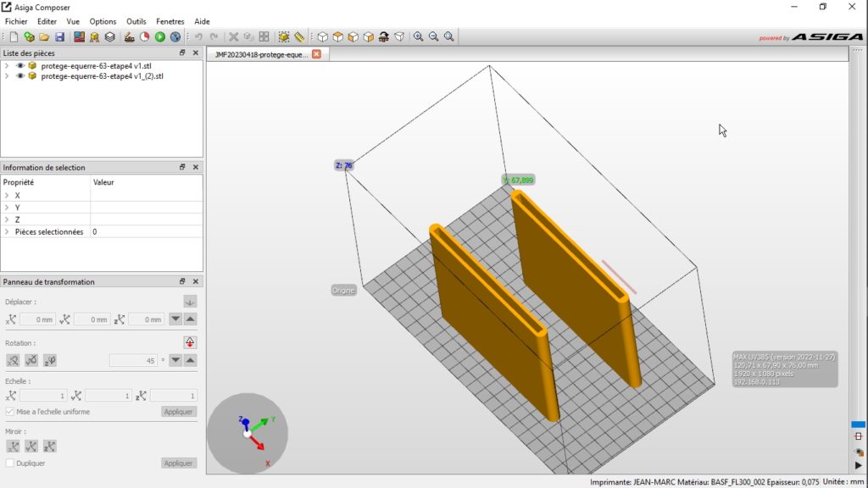Toggle visibility of protege-equerre-63-etape4 v1_(2).stl
The width and height of the screenshot is (868, 488).
20,76
